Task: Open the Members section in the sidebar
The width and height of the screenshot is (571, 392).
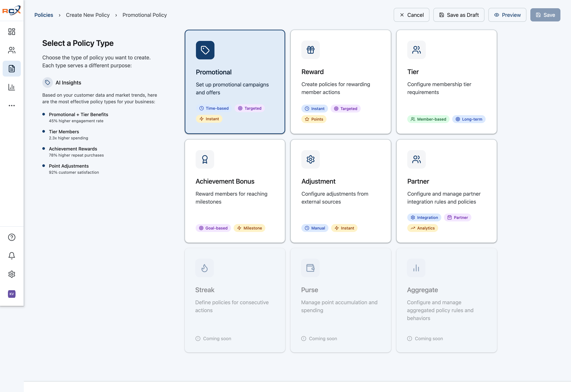Action: tap(12, 50)
